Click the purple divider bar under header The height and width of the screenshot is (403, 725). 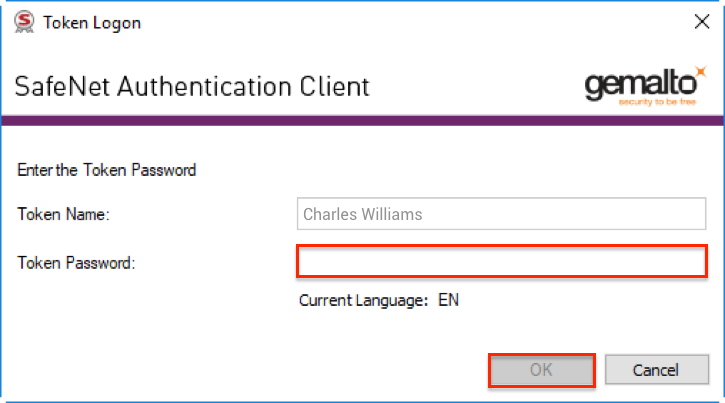click(x=362, y=120)
